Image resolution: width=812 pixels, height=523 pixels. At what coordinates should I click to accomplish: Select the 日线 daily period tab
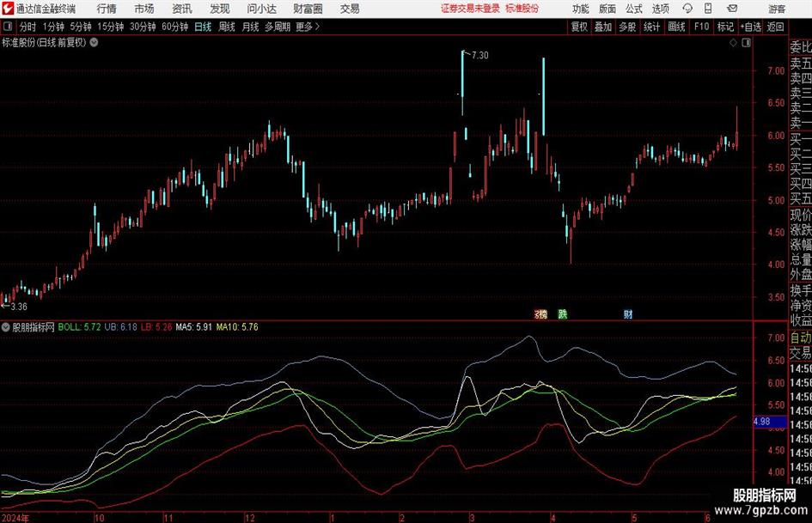pos(203,27)
